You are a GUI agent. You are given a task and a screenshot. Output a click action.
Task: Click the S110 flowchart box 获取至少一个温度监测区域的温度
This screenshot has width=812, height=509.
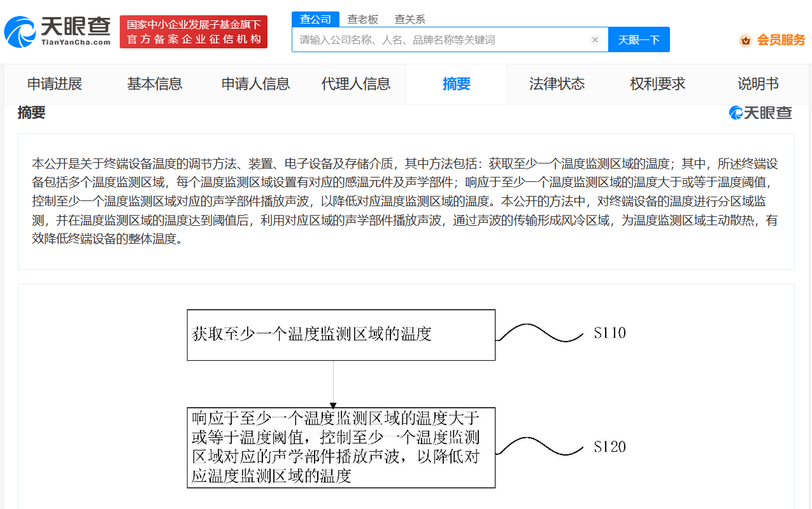[341, 335]
